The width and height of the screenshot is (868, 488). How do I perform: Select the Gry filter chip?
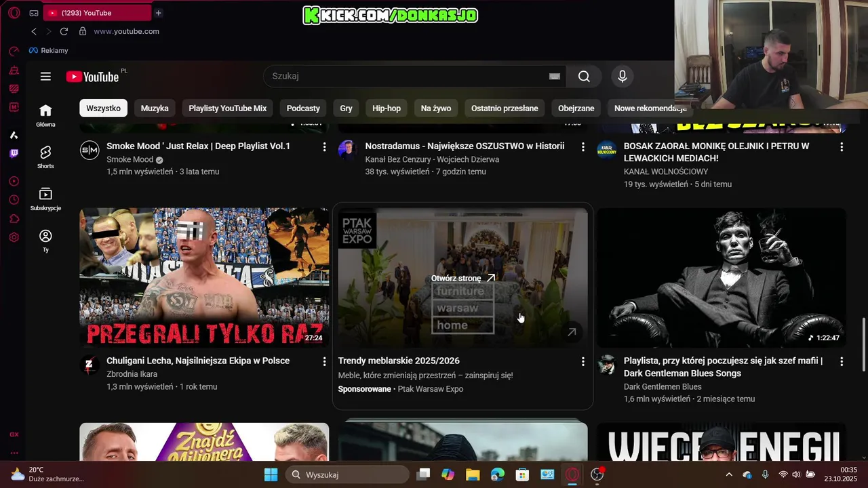346,108
